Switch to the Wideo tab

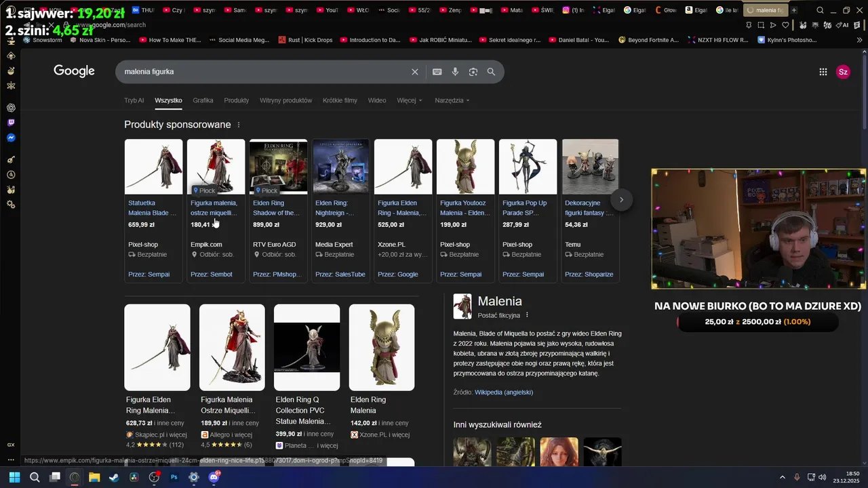[377, 100]
